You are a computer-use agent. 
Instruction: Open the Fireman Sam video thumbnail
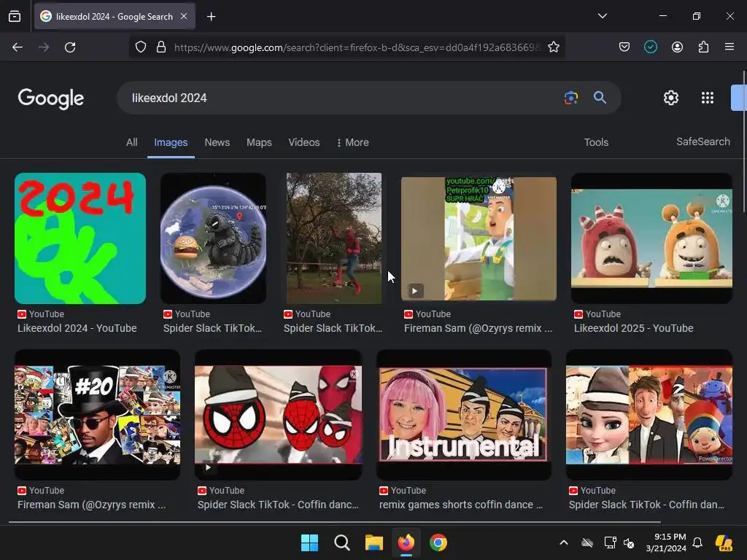click(479, 238)
